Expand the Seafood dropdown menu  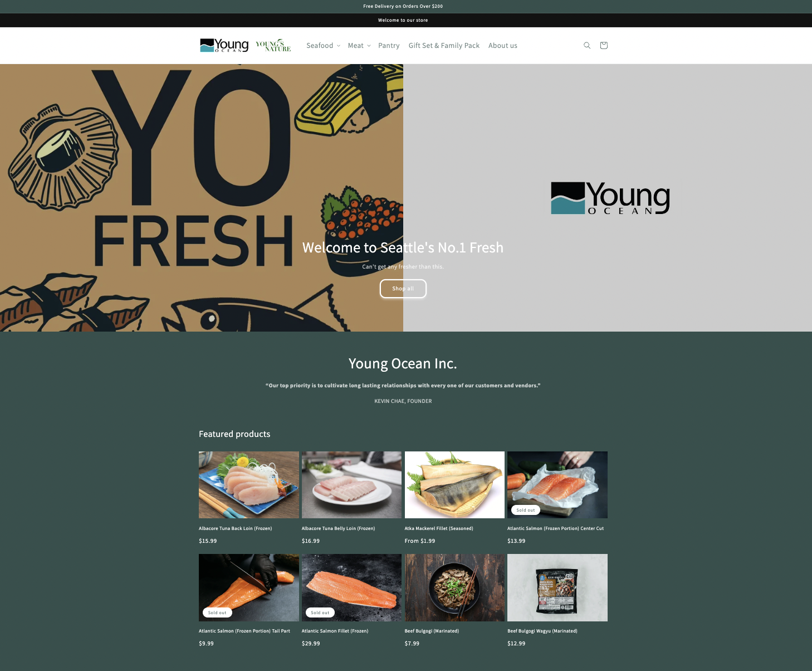(323, 46)
